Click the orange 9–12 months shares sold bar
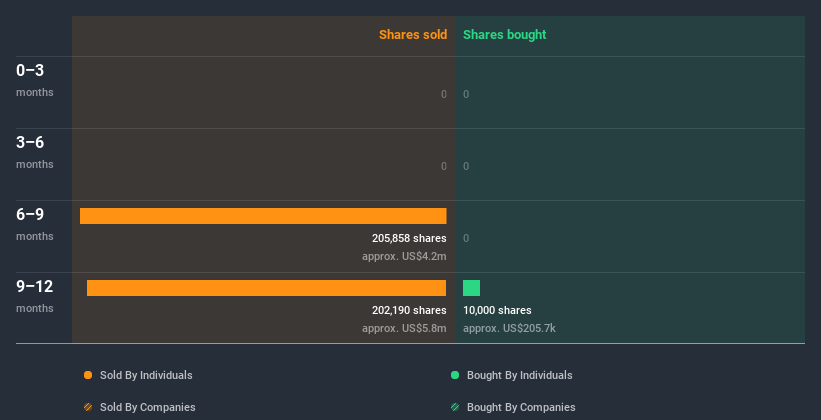 [x=267, y=288]
